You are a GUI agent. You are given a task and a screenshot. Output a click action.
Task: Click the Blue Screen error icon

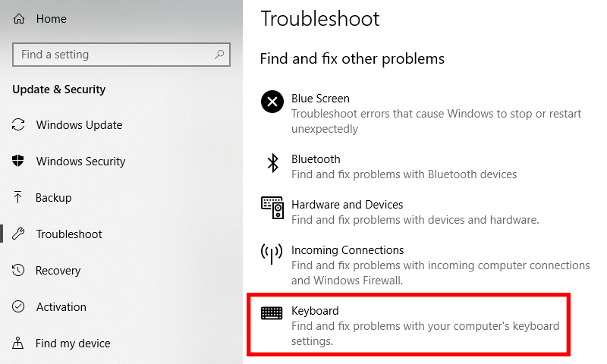click(272, 101)
